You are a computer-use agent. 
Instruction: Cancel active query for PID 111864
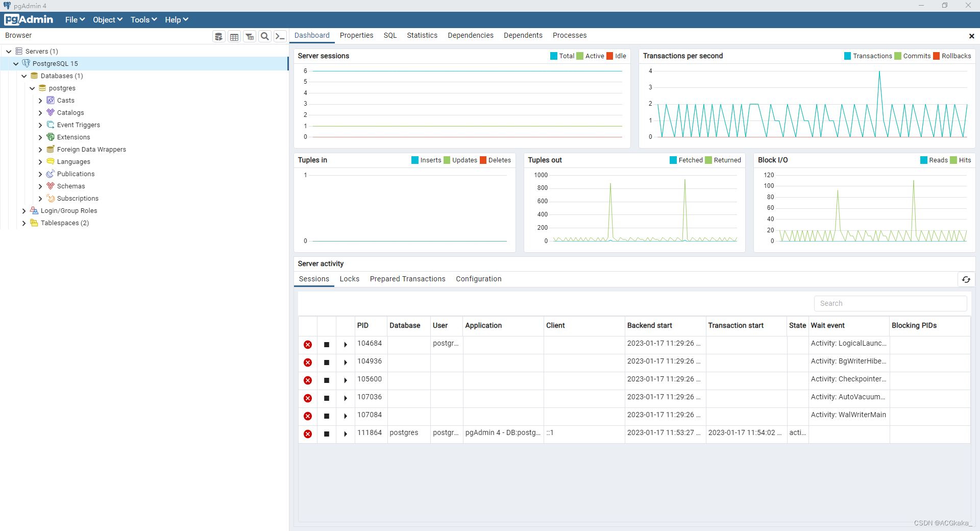click(x=327, y=434)
